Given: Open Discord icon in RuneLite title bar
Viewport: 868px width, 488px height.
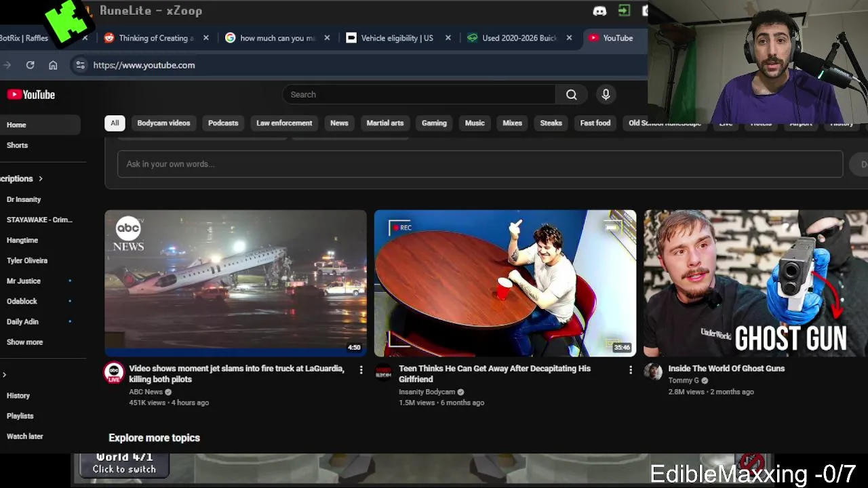Looking at the screenshot, I should 599,11.
